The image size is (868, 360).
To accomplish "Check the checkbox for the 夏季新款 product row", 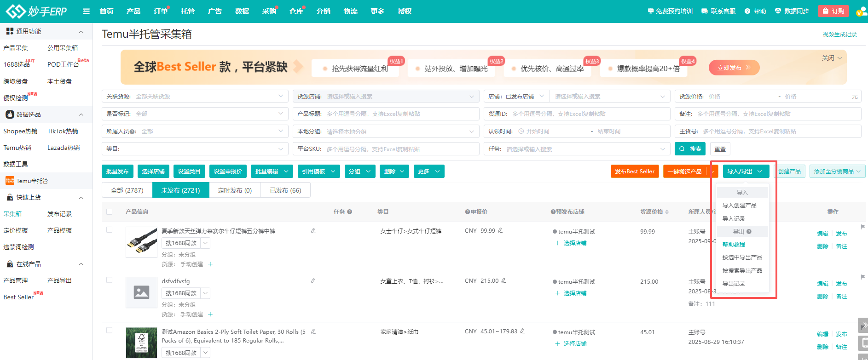I will 109,229.
